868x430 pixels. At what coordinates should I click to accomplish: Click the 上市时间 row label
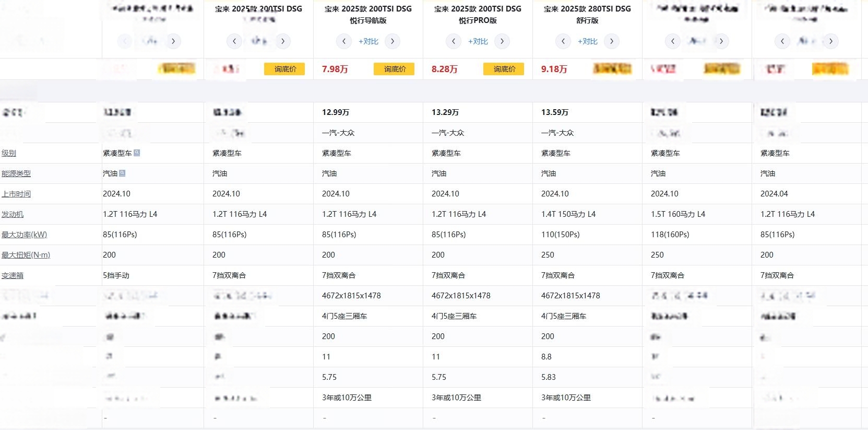click(16, 194)
